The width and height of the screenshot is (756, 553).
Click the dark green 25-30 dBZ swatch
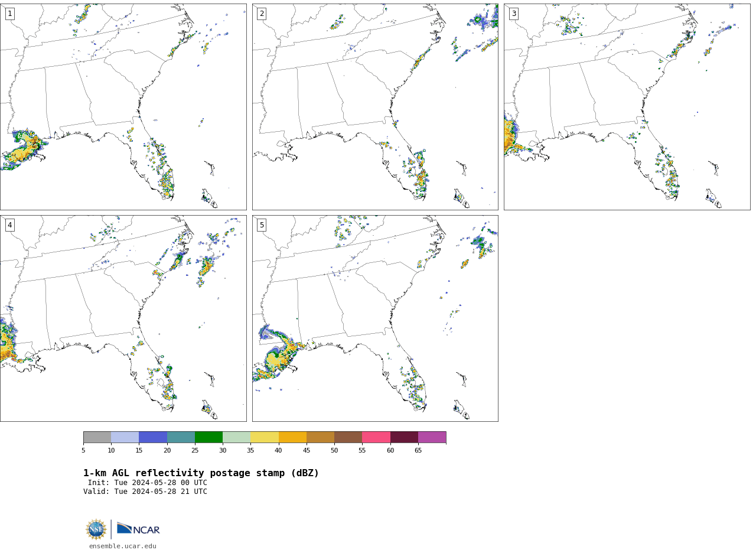[208, 437]
